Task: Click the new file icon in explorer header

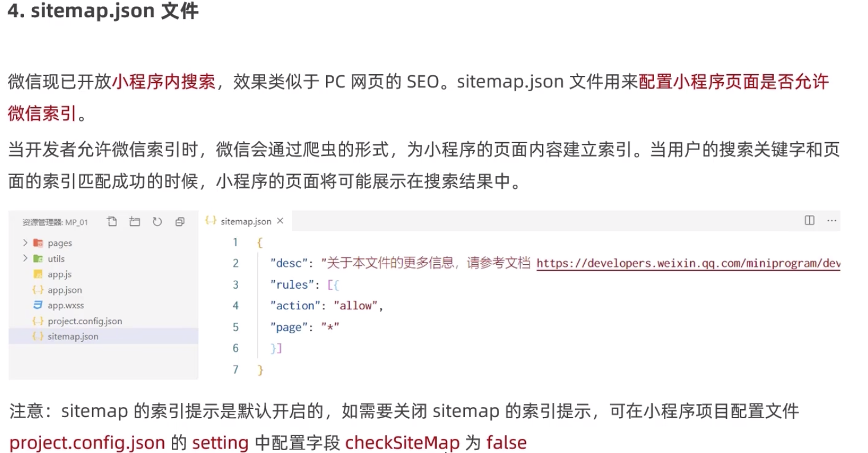Action: click(112, 221)
